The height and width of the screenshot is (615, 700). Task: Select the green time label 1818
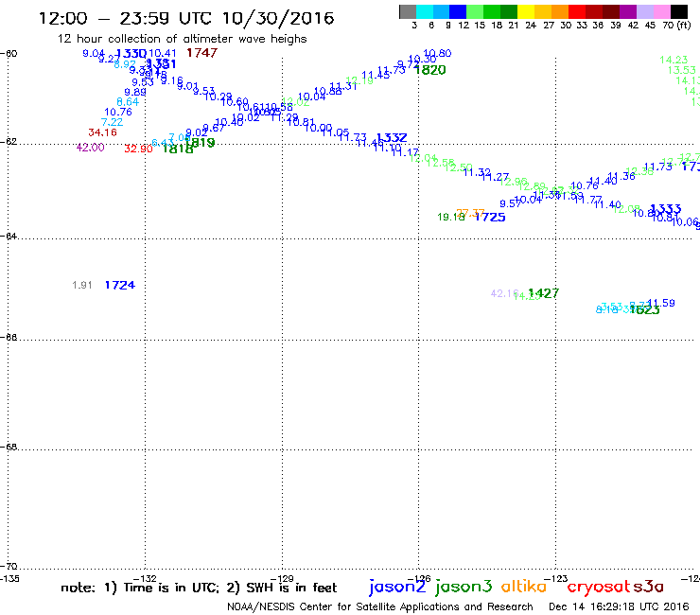178,149
